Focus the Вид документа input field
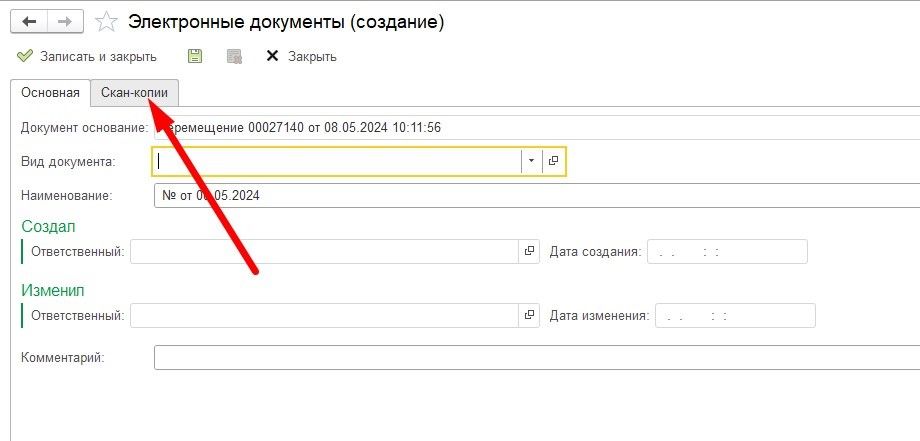920x441 pixels. pos(336,161)
